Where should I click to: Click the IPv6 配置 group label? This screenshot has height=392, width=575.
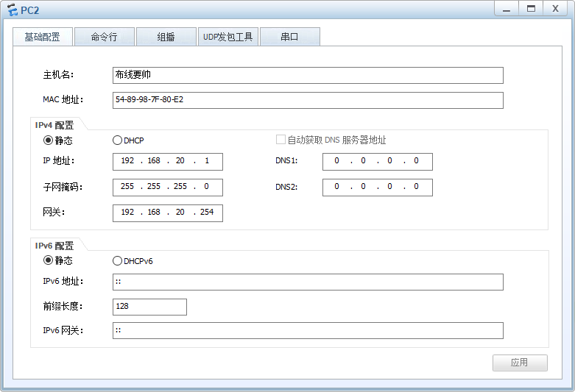point(54,246)
